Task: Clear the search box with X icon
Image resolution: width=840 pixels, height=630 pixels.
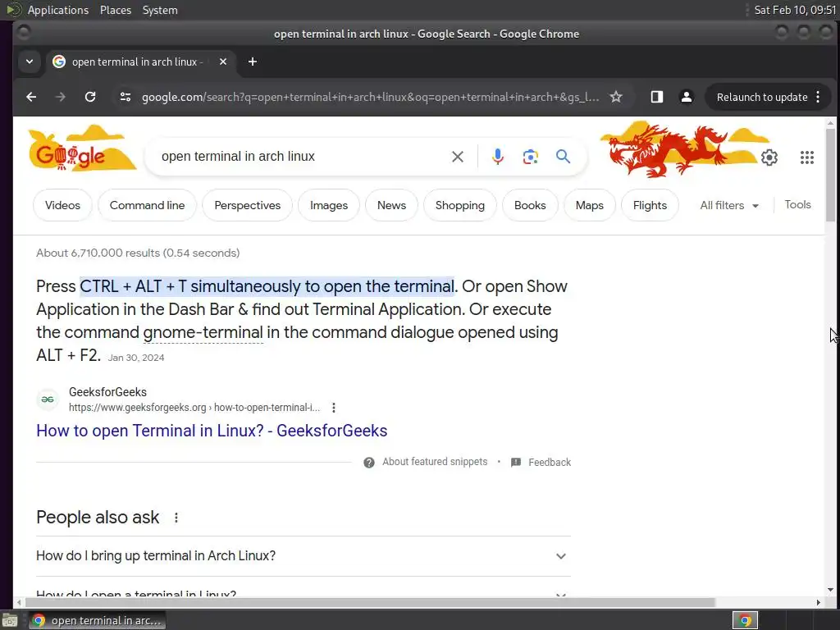Action: coord(458,157)
